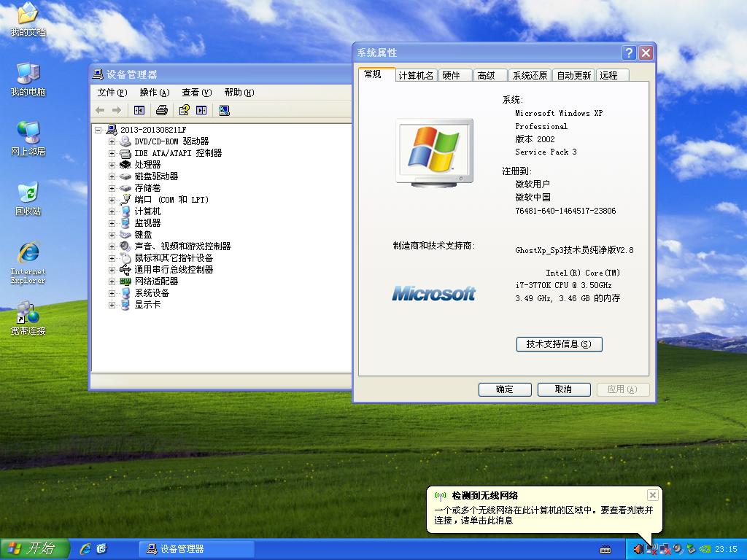The width and height of the screenshot is (747, 560).
Task: Switch to the 自动更新 tab
Action: click(574, 75)
